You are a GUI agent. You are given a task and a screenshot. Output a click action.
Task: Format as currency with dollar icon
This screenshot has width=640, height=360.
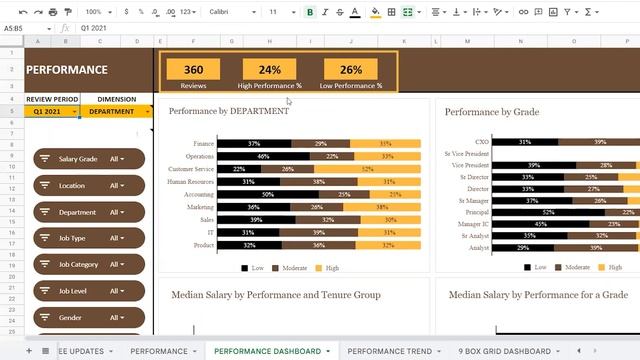(127, 12)
